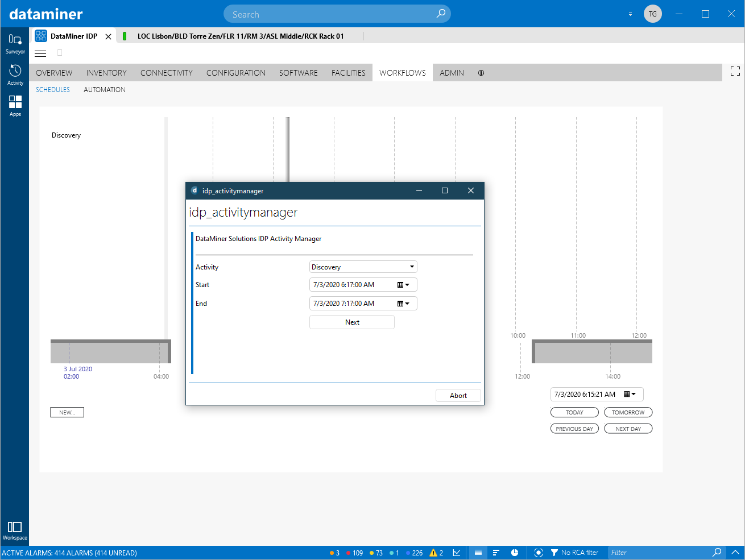Show alarms with count 226
The width and height of the screenshot is (745, 560).
pyautogui.click(x=415, y=553)
